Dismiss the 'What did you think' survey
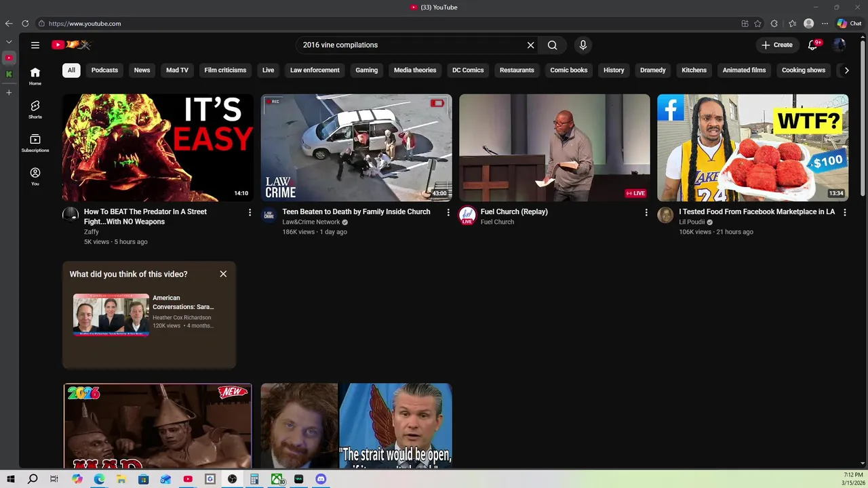 223,274
